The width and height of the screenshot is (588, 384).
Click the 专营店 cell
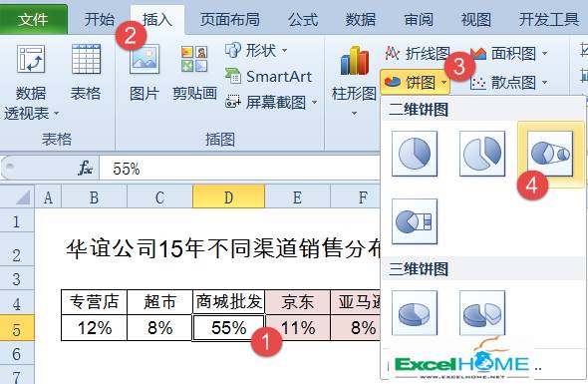pos(94,302)
